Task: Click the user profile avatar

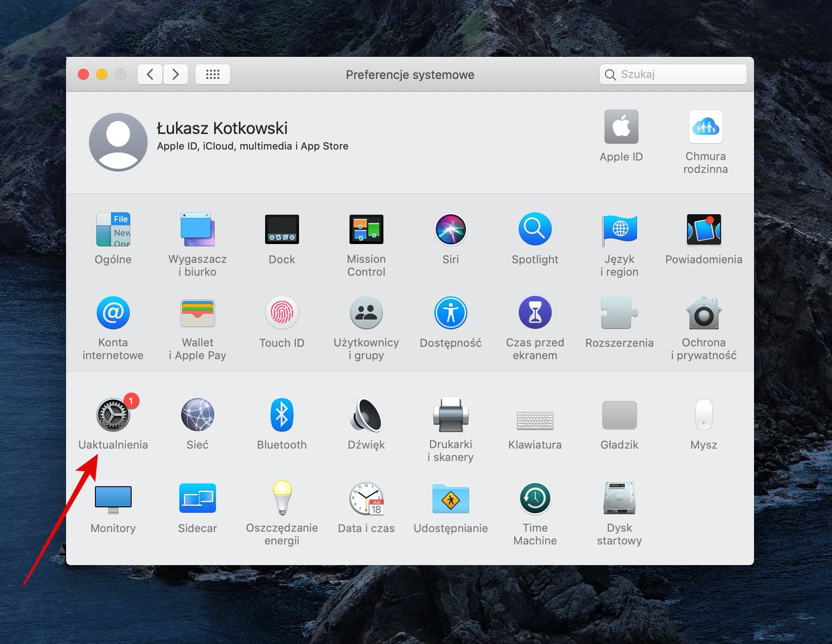Action: point(118,142)
